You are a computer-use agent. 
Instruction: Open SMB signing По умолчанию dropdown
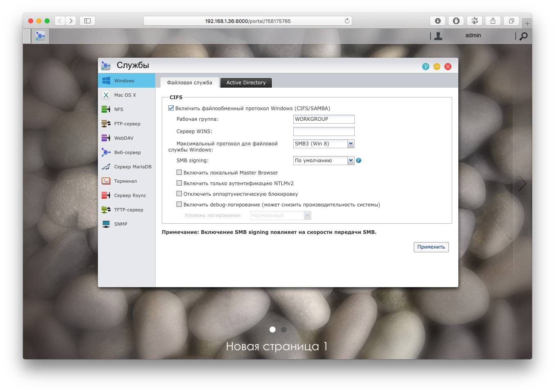coord(351,161)
